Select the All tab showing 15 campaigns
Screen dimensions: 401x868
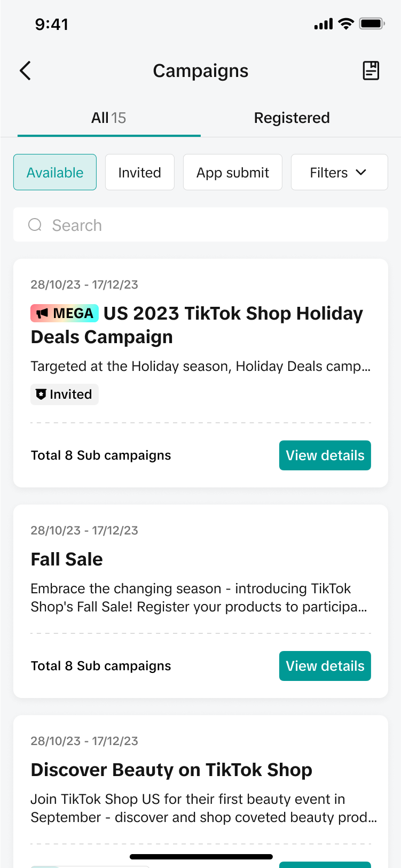point(108,118)
